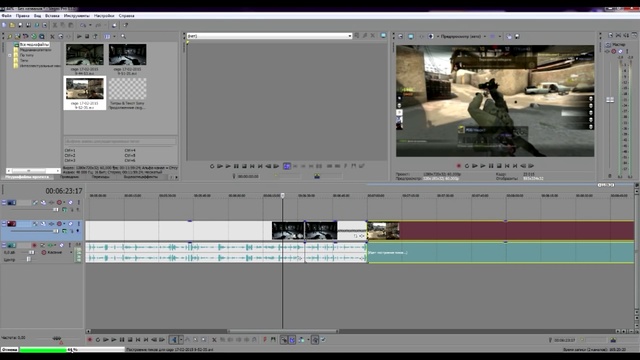Adjust the Master volume fader
The height and width of the screenshot is (360, 640).
(610, 100)
